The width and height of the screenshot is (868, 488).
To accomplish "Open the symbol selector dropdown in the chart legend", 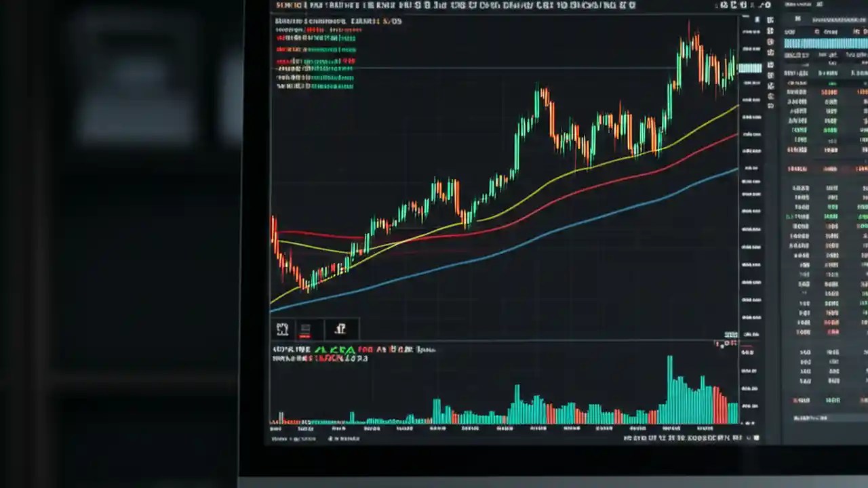I will [x=319, y=20].
